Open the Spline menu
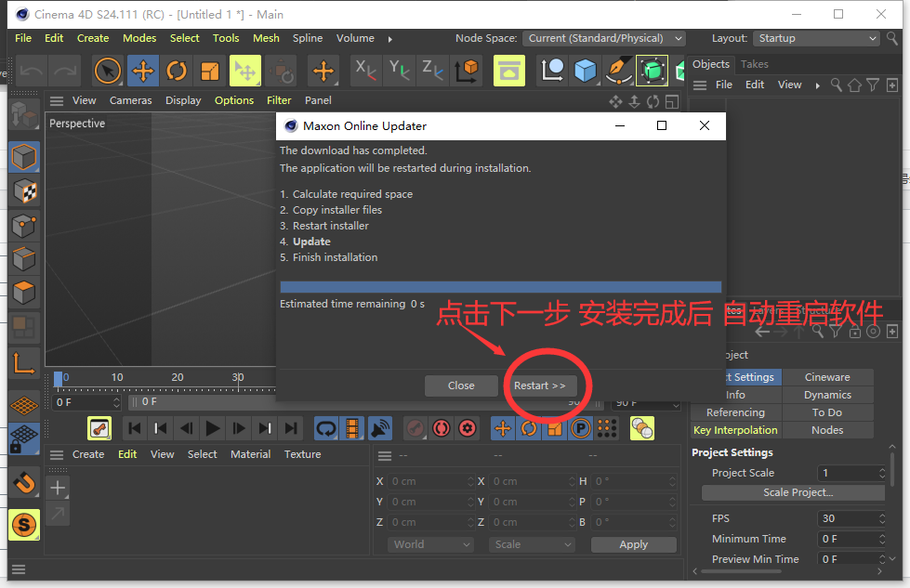Viewport: 910px width, 588px height. [x=308, y=38]
